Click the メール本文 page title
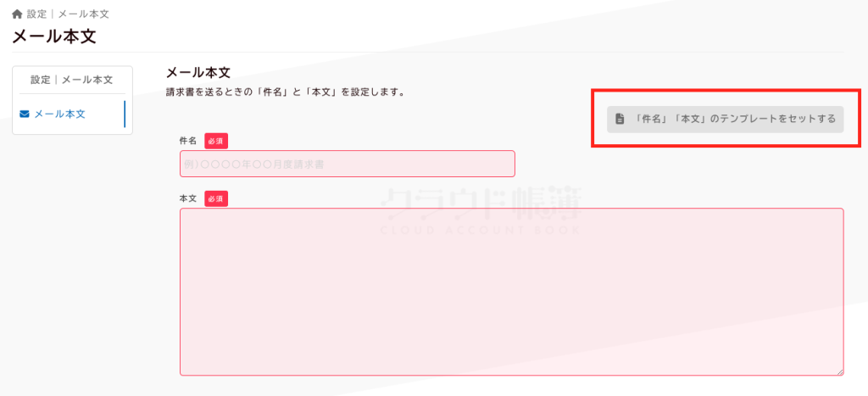The height and width of the screenshot is (396, 868). pyautogui.click(x=54, y=36)
